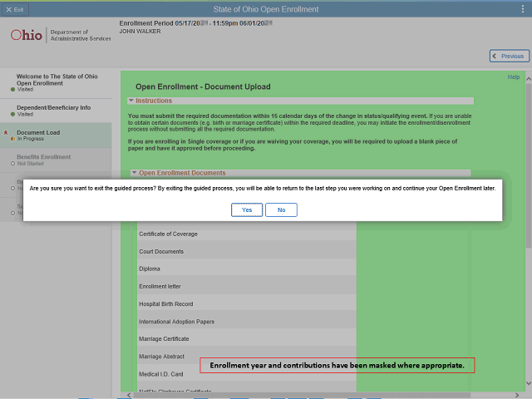Viewport: 532px width, 399px height.
Task: Click No to stay in guided process
Action: (281, 210)
